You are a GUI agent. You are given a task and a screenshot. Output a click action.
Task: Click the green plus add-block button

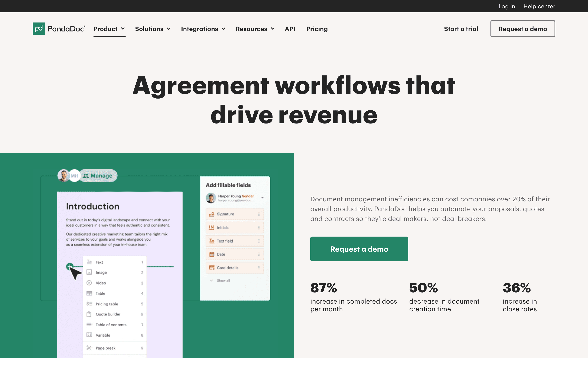[70, 267]
